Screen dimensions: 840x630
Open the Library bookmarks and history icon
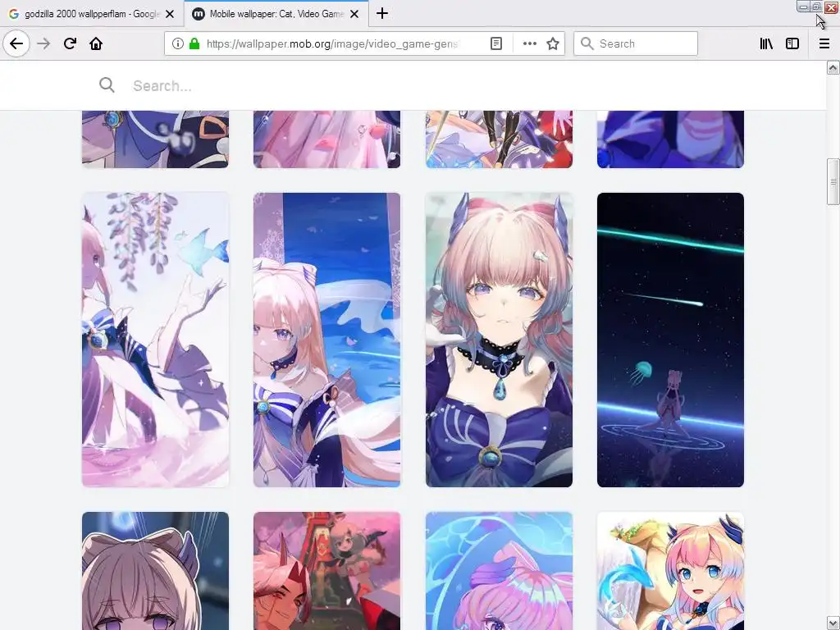click(x=766, y=43)
